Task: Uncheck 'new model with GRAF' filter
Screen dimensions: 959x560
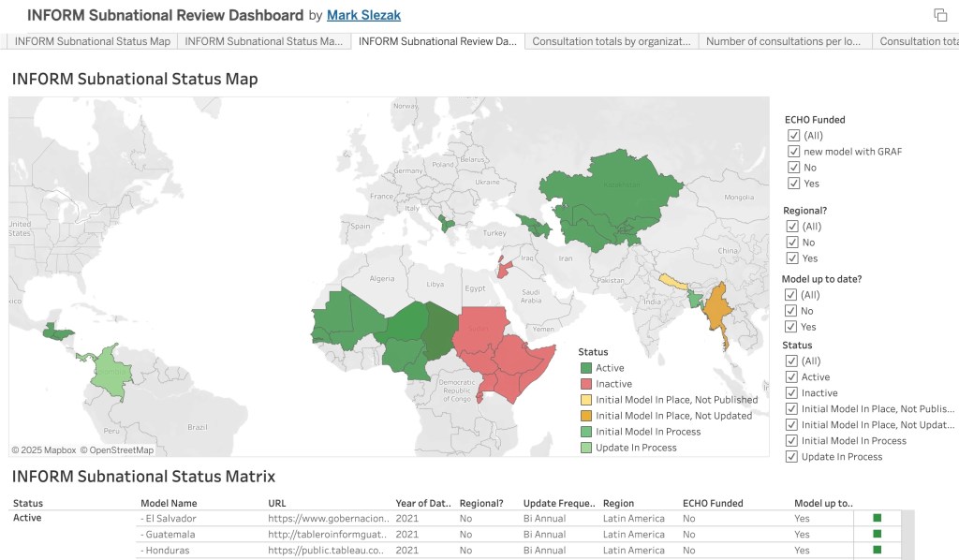Action: click(794, 152)
